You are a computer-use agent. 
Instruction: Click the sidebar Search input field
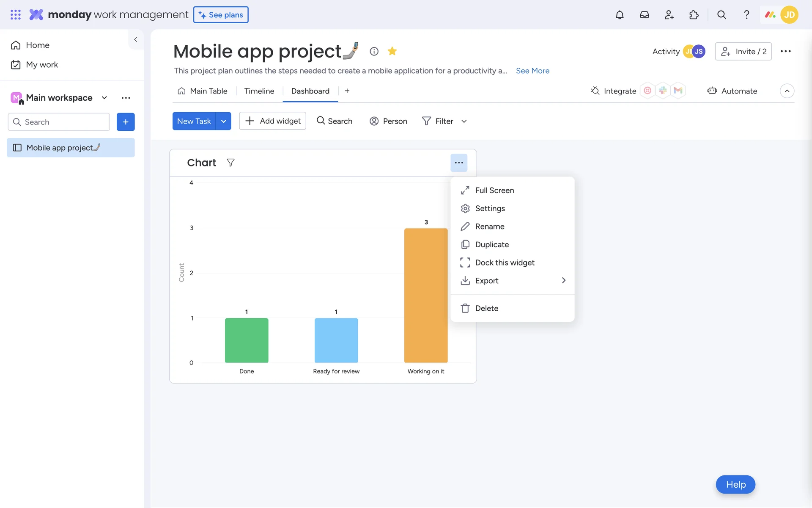point(59,122)
